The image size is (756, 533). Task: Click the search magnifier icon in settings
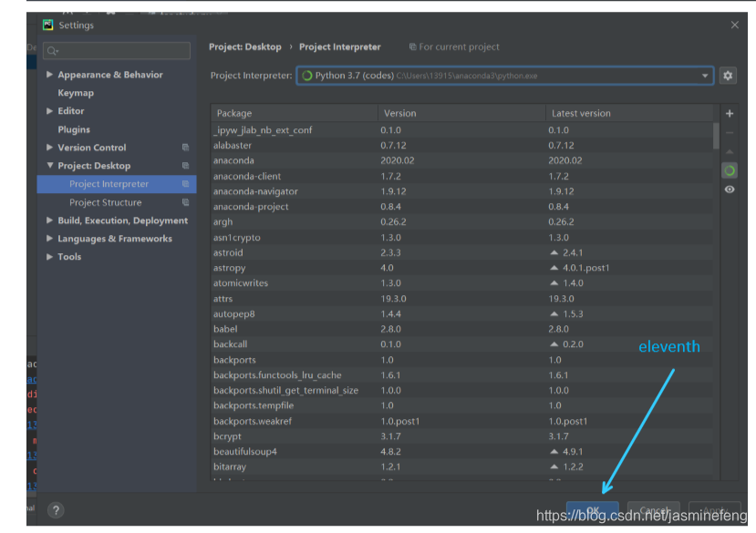coord(52,51)
